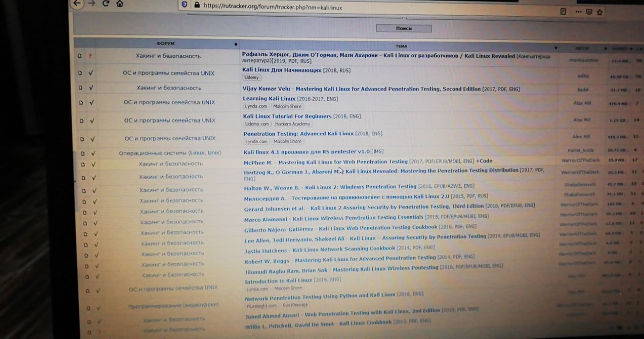Open Программирование (видеоуроки) forum link
The width and height of the screenshot is (644, 339).
(173, 305)
